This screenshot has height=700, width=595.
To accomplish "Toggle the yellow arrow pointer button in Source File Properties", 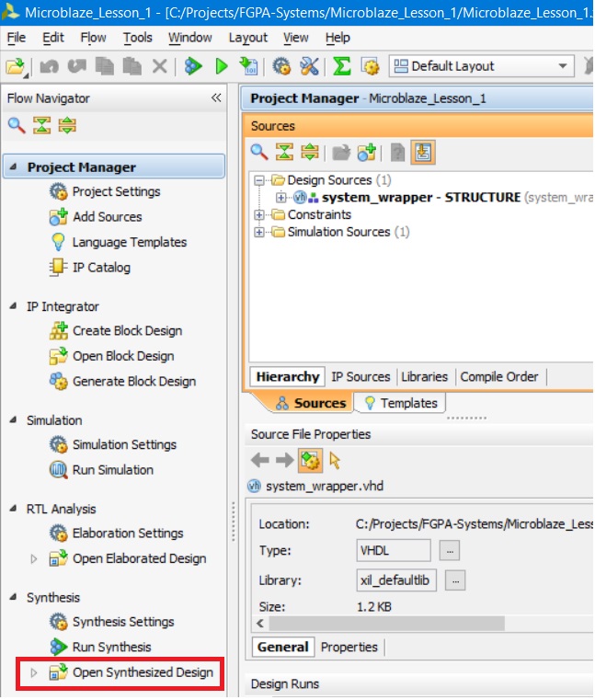I will (x=335, y=460).
